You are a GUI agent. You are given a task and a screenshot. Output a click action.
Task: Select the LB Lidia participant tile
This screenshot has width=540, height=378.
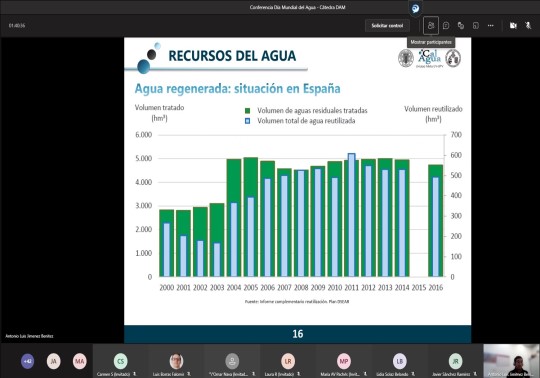point(399,361)
